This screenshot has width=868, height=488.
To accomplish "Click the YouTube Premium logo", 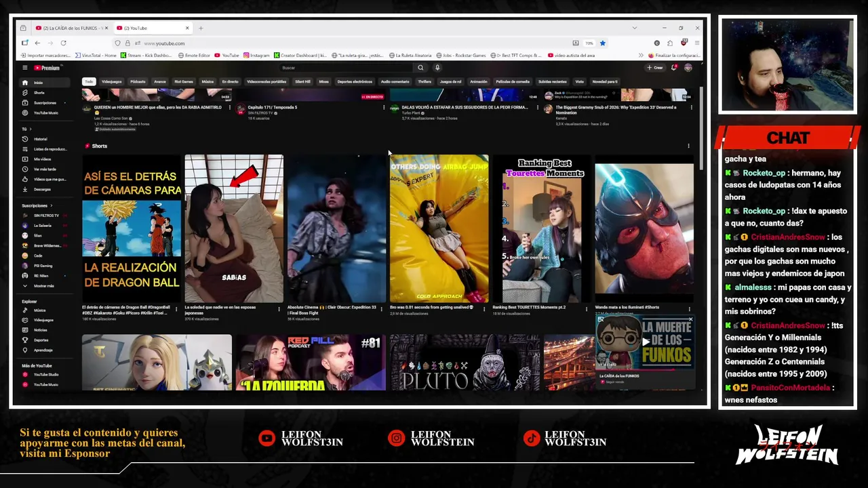I will (47, 68).
